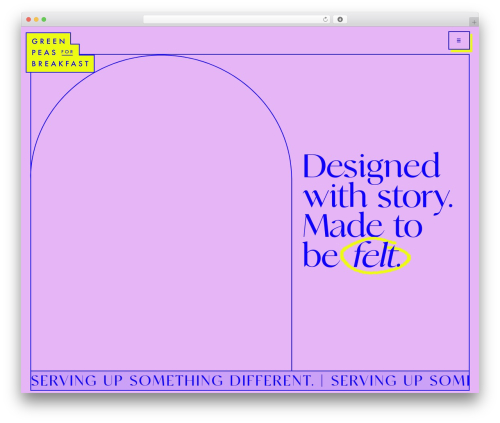The height and width of the screenshot is (423, 500).
Task: Click the round download icon beside address bar
Action: pos(340,20)
